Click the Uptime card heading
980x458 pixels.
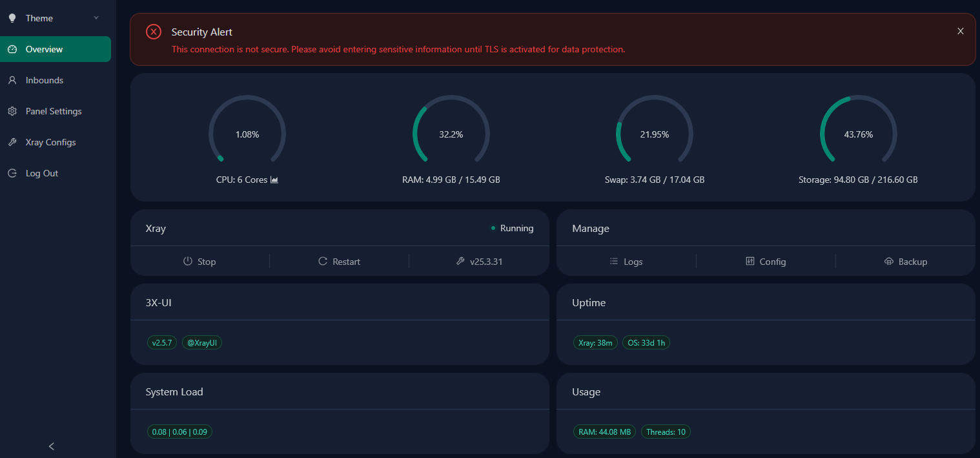click(589, 302)
